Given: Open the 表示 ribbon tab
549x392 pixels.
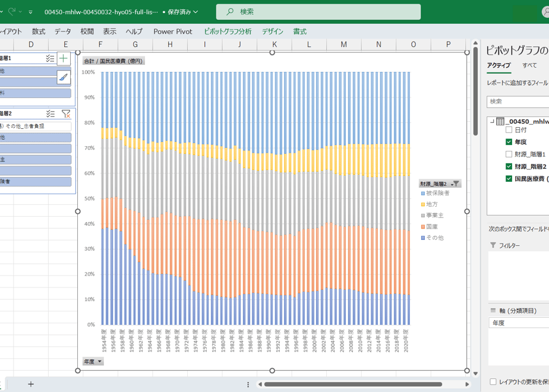Looking at the screenshot, I should point(109,31).
